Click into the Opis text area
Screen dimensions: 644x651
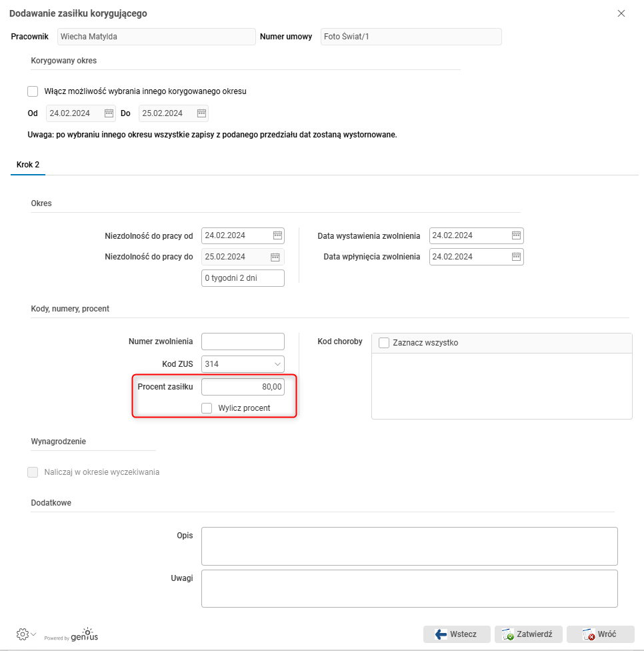click(409, 546)
